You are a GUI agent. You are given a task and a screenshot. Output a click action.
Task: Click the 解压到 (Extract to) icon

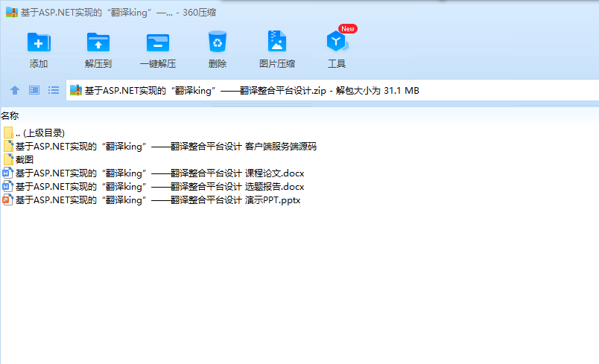[98, 42]
